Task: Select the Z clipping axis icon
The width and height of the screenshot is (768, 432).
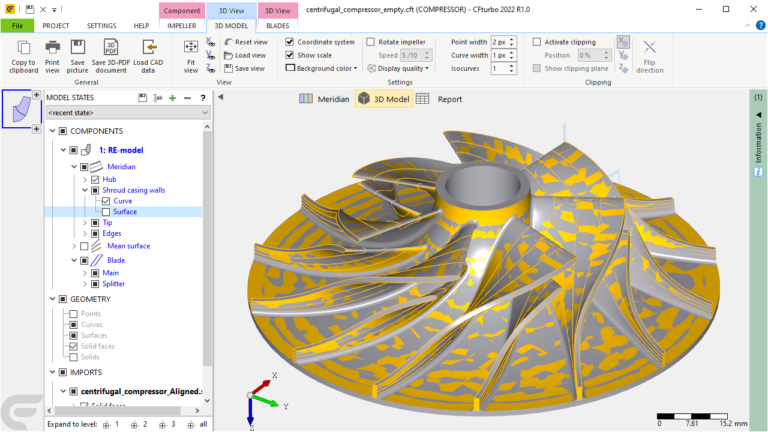Action: pos(623,69)
